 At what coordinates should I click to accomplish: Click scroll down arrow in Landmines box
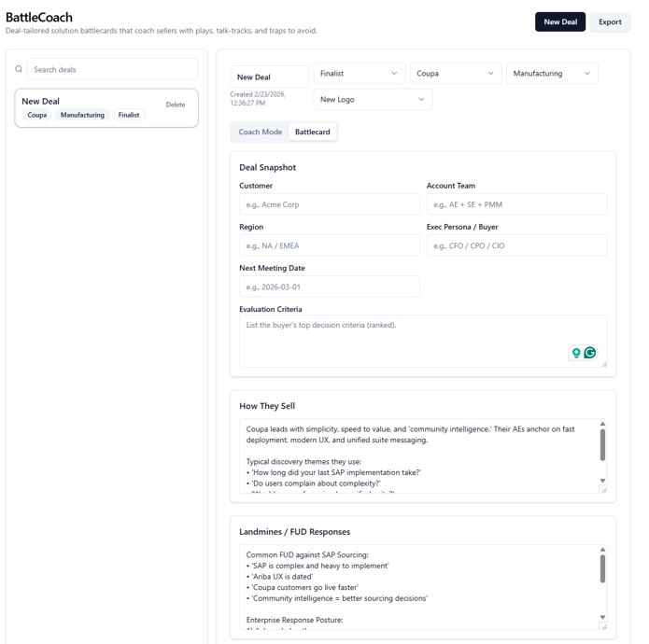[603, 617]
